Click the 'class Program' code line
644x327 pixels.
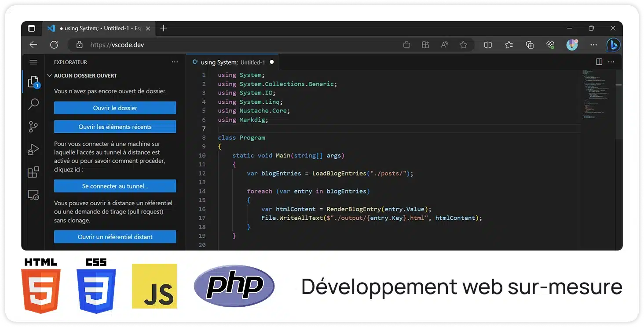tap(241, 138)
